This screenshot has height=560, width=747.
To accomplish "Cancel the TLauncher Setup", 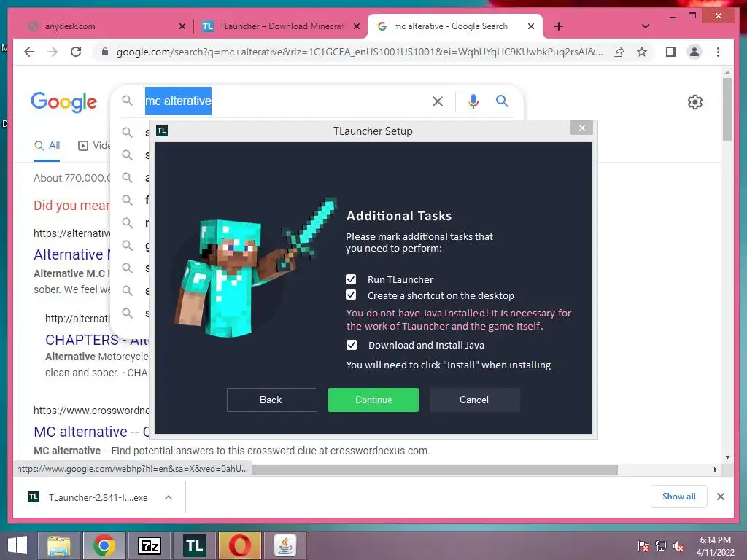I will point(474,400).
